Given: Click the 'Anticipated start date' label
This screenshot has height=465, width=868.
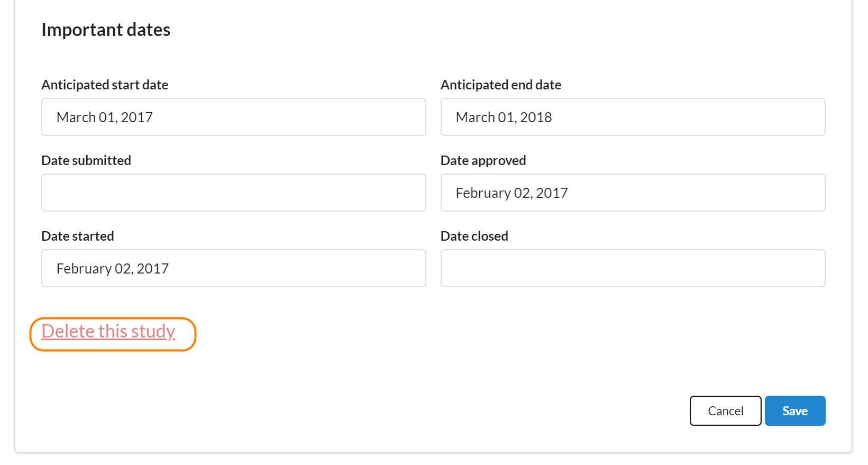Looking at the screenshot, I should pos(105,85).
